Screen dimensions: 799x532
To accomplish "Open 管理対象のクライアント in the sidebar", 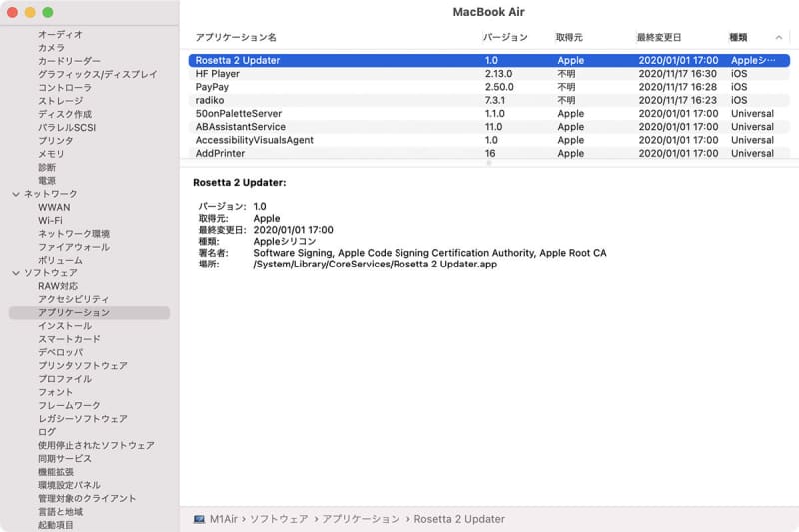I will (x=87, y=498).
